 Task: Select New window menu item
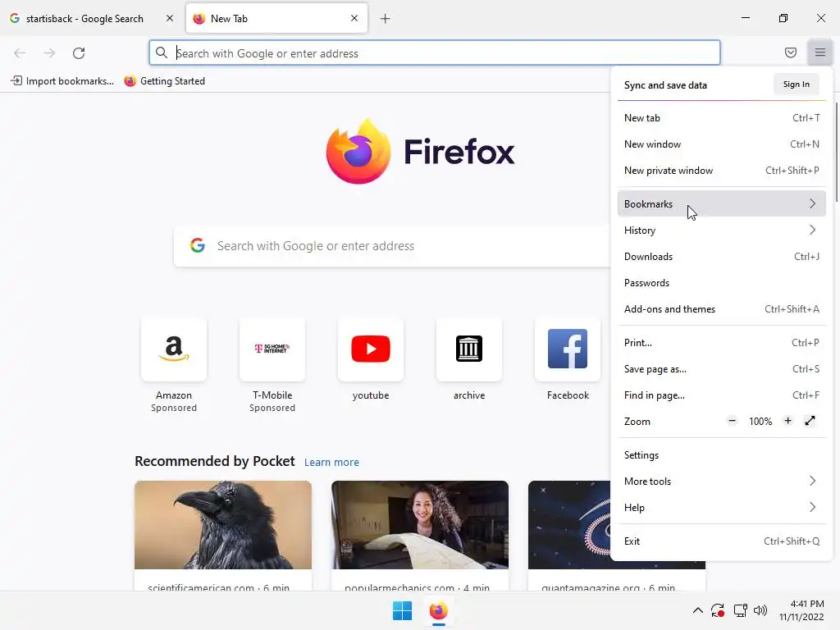tap(721, 144)
